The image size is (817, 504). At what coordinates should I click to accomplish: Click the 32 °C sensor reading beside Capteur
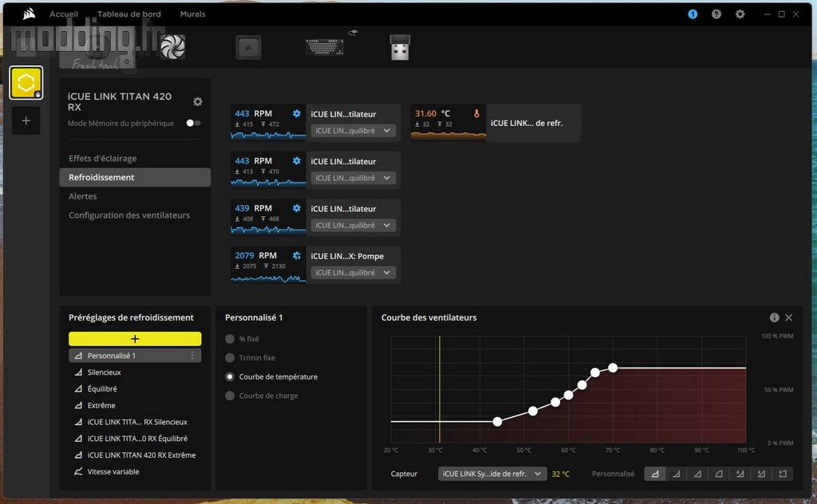561,474
